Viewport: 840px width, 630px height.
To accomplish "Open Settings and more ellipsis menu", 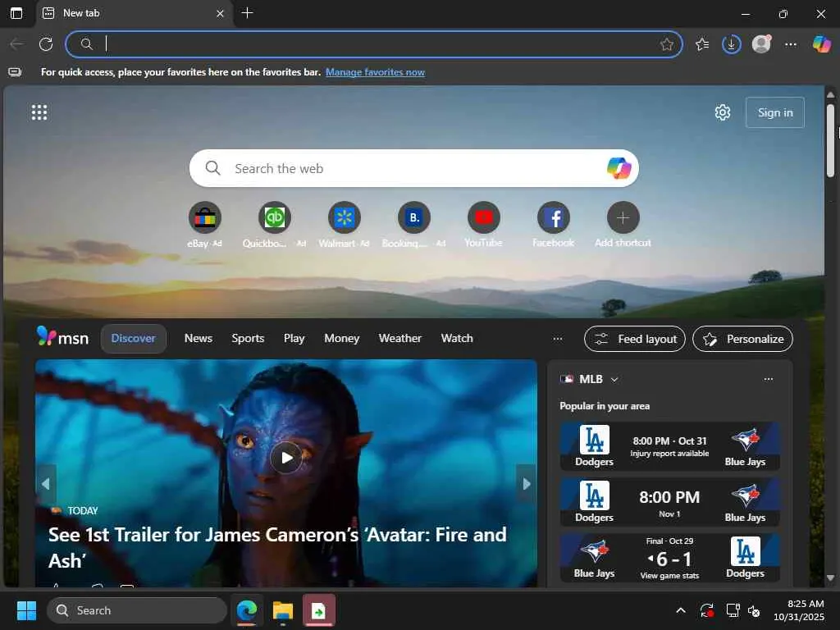I will [791, 44].
